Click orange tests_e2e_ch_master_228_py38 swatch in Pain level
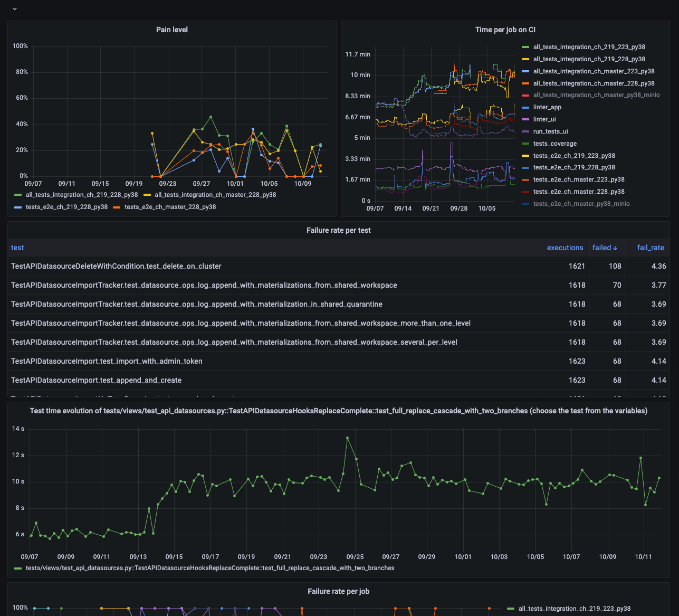 (117, 207)
